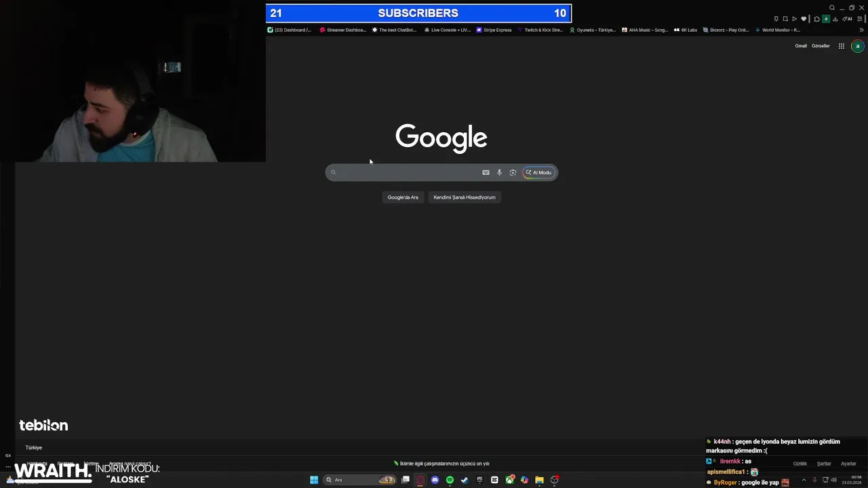This screenshot has height=488, width=868.
Task: Click the pin icon in browser toolbar
Action: (776, 18)
